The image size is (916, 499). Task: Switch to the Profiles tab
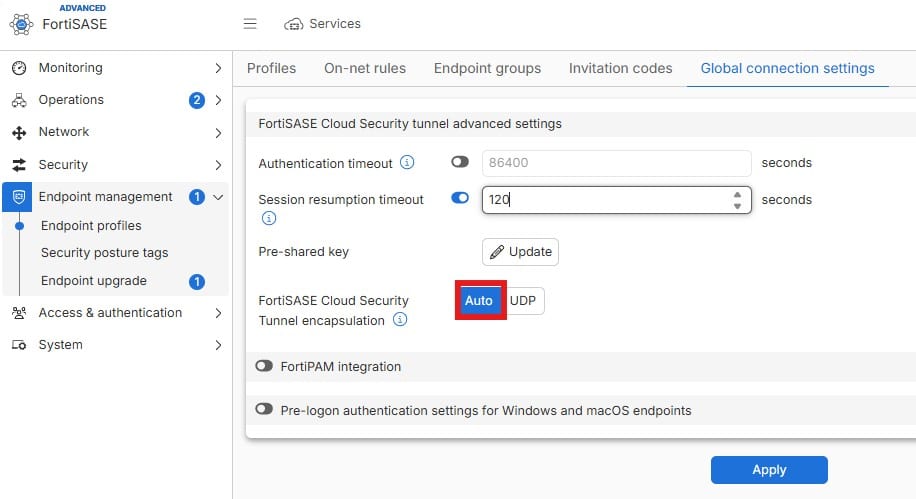click(272, 68)
